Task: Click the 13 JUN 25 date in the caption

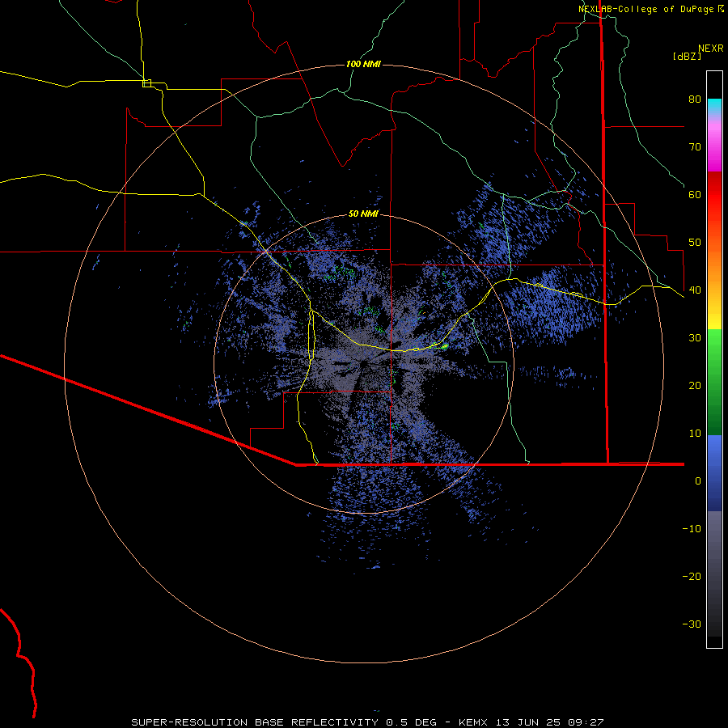Action: tap(528, 722)
